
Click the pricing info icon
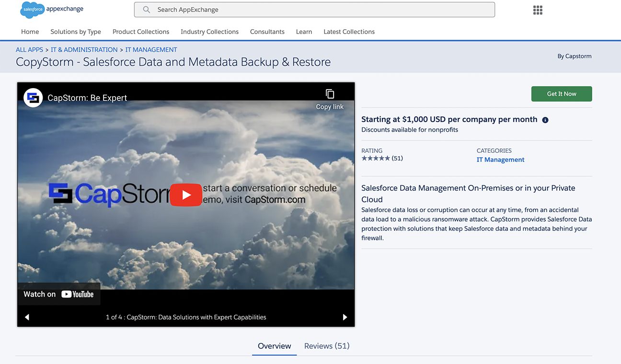pos(545,120)
